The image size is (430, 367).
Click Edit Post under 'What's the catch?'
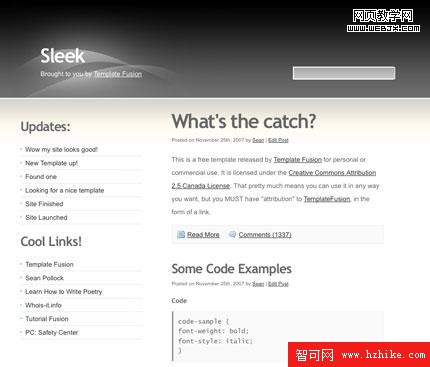pos(278,140)
